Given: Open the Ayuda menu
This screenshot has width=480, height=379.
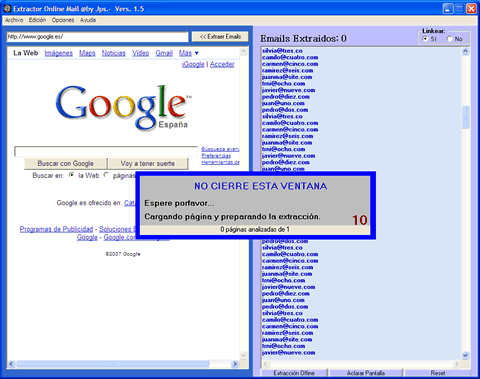Looking at the screenshot, I should tap(88, 20).
